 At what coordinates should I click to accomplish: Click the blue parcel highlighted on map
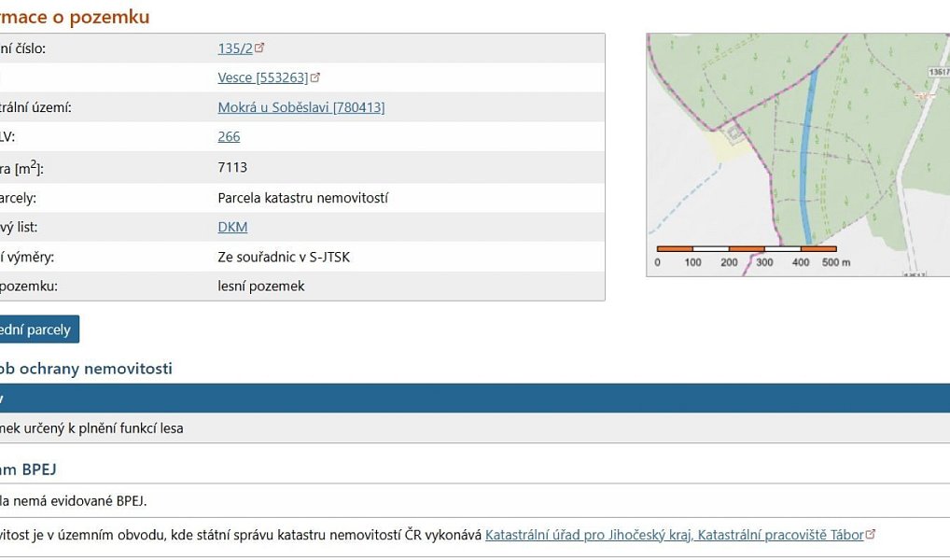[806, 158]
